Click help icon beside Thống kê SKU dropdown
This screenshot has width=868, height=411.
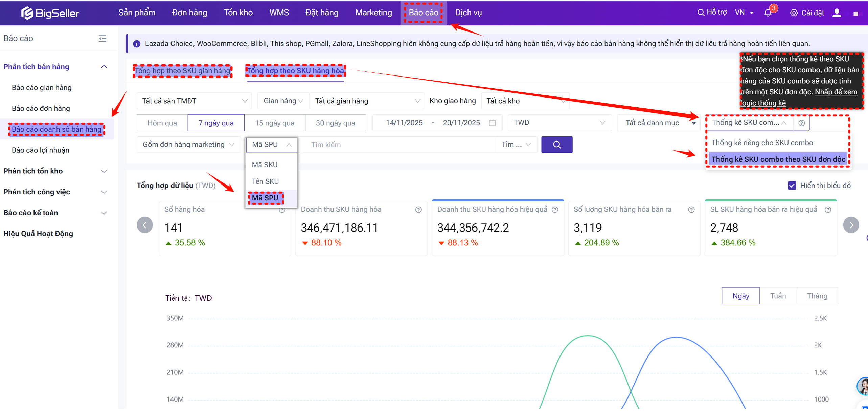pyautogui.click(x=801, y=123)
